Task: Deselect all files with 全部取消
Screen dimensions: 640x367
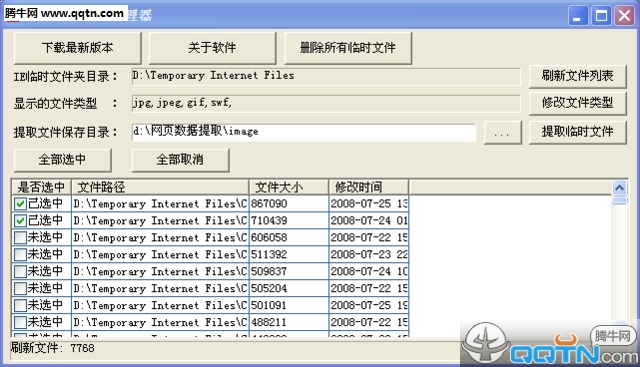Action: (180, 160)
